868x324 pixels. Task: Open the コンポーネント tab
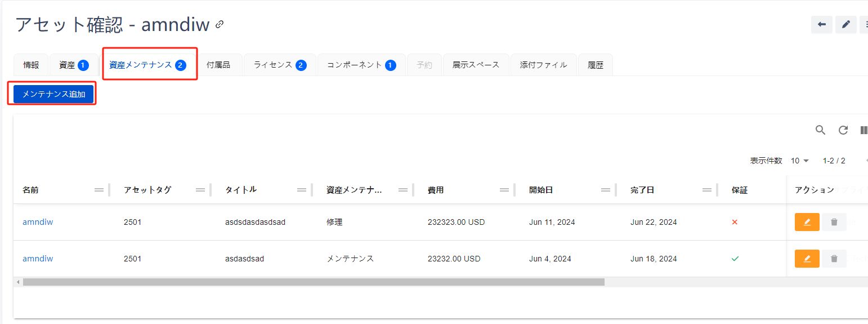coord(361,65)
